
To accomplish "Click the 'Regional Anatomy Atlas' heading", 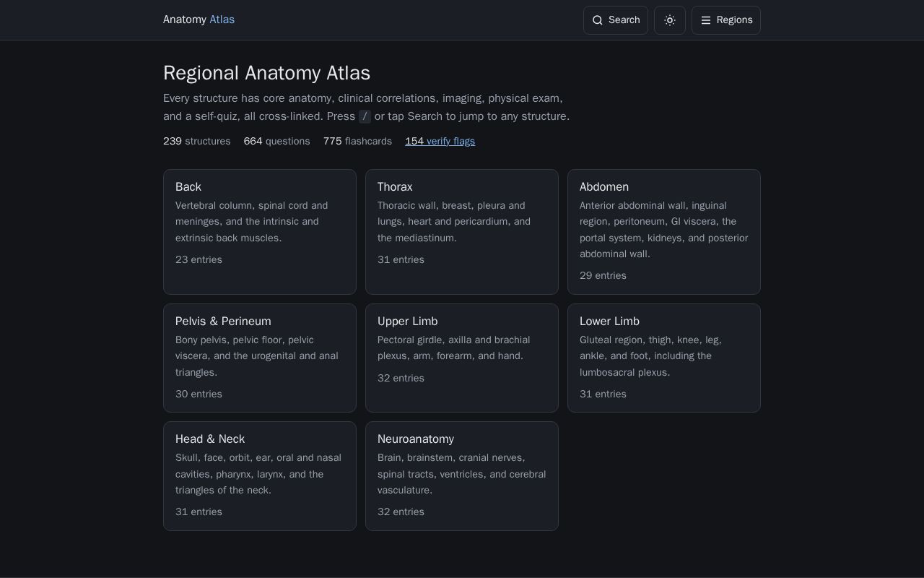I will [266, 73].
